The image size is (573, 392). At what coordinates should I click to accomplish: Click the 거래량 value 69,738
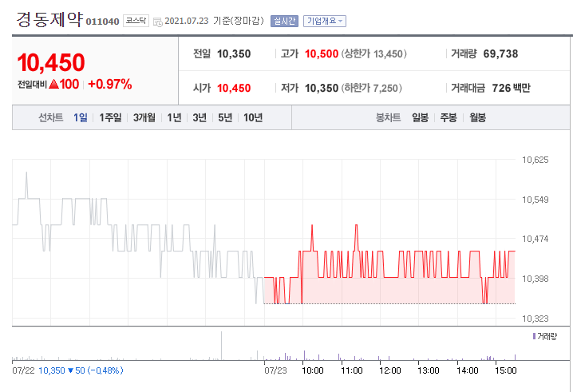[500, 54]
